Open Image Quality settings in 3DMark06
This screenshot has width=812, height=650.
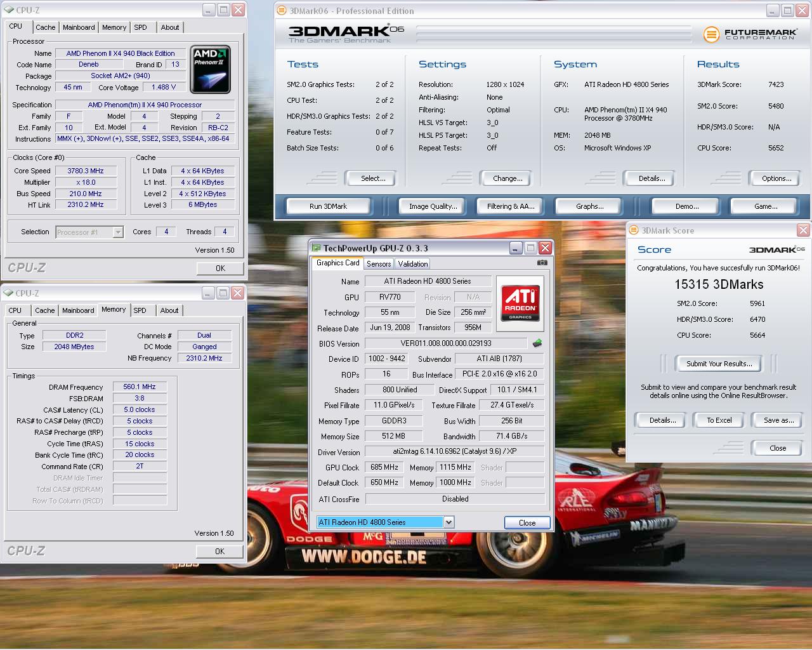tap(433, 206)
